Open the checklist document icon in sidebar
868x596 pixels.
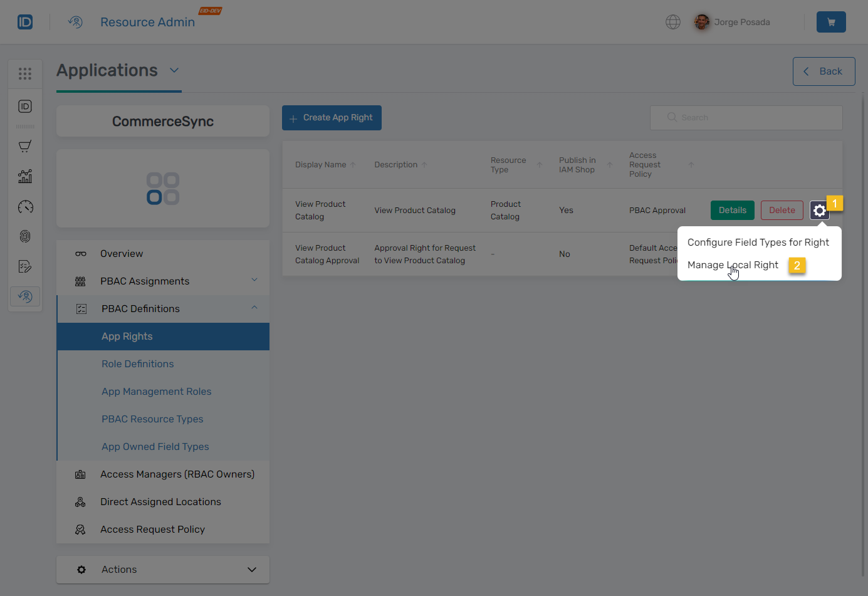(x=25, y=266)
